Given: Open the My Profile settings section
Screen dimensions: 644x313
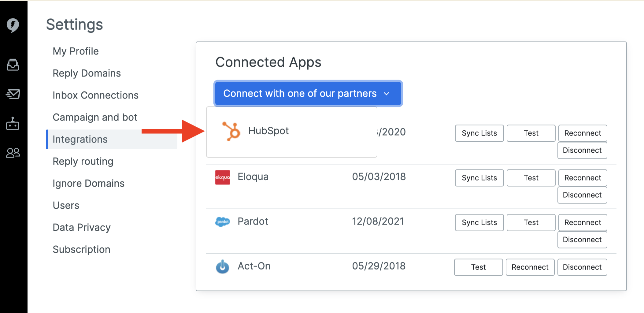Looking at the screenshot, I should (76, 51).
